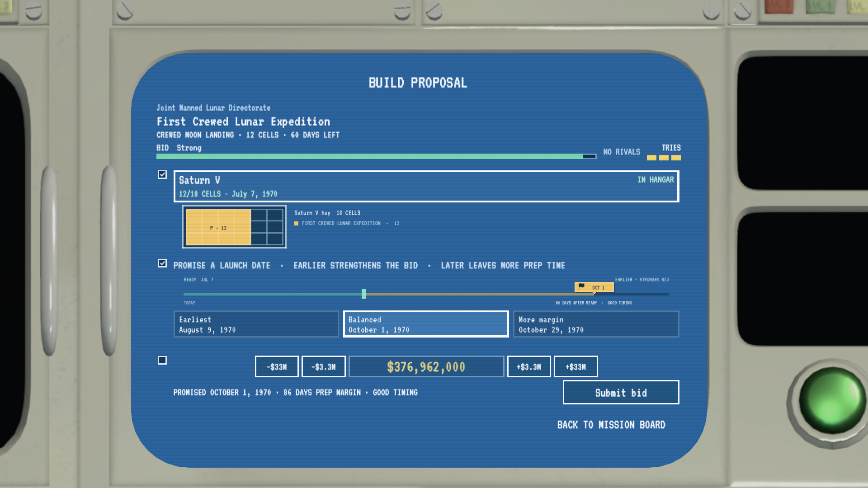Viewport: 868px width, 488px height.
Task: Click the orange First Crewed Lunar Expedition legend square
Action: (x=297, y=223)
